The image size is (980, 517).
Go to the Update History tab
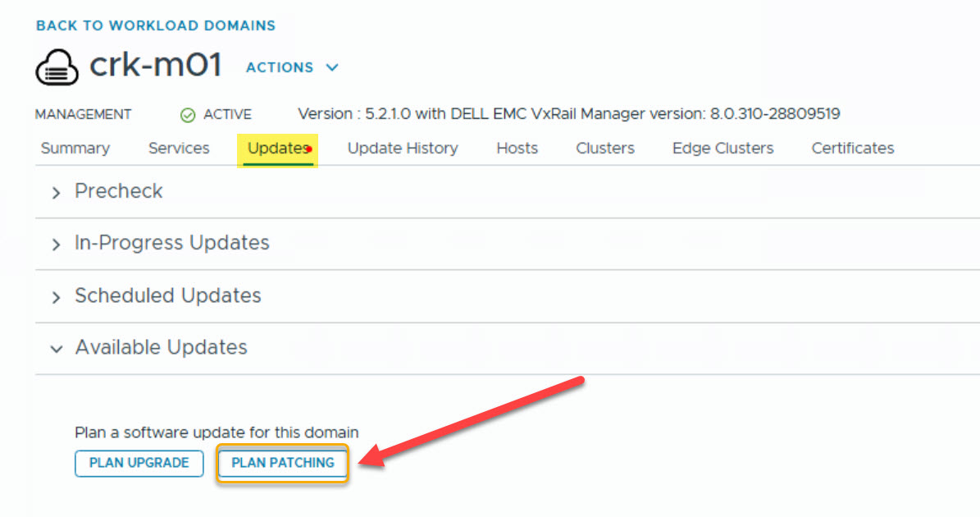pyautogui.click(x=403, y=149)
